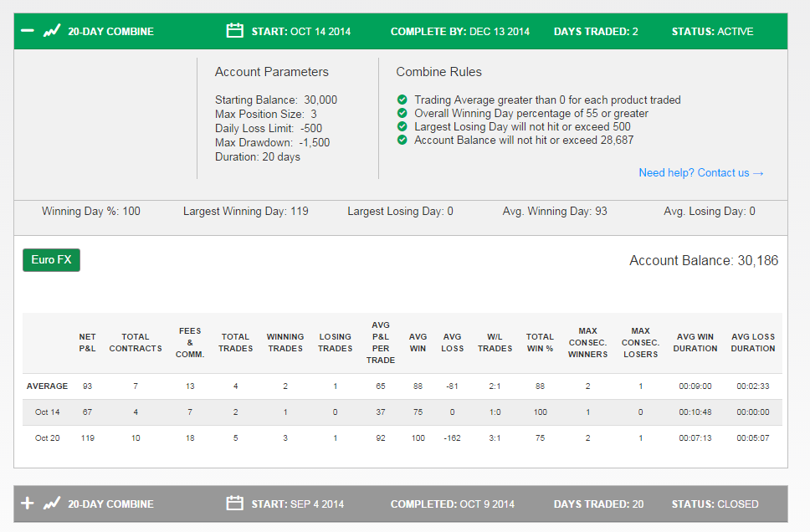Image resolution: width=810 pixels, height=532 pixels.
Task: Click the AVG WIN column header
Action: coord(418,342)
